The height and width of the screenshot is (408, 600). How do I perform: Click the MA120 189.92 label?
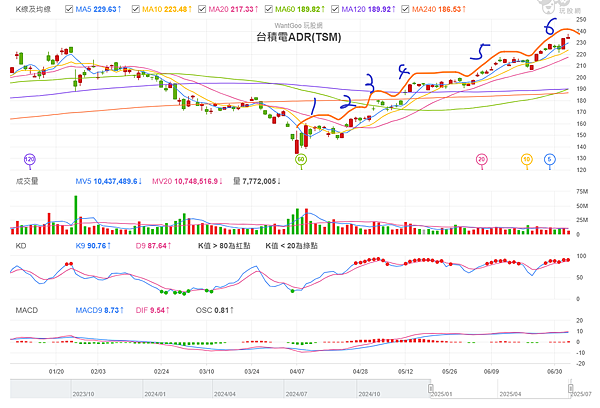pyautogui.click(x=368, y=9)
